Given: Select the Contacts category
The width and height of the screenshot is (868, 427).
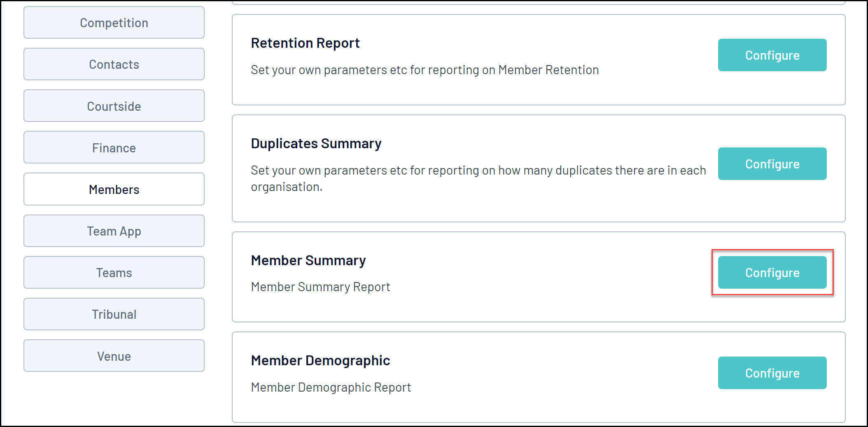Looking at the screenshot, I should point(114,64).
